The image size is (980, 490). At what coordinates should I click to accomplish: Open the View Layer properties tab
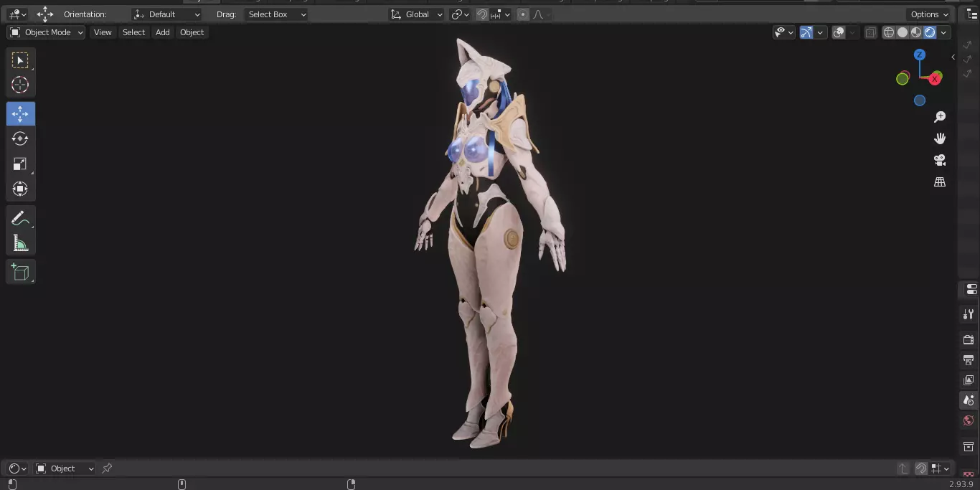(x=969, y=380)
